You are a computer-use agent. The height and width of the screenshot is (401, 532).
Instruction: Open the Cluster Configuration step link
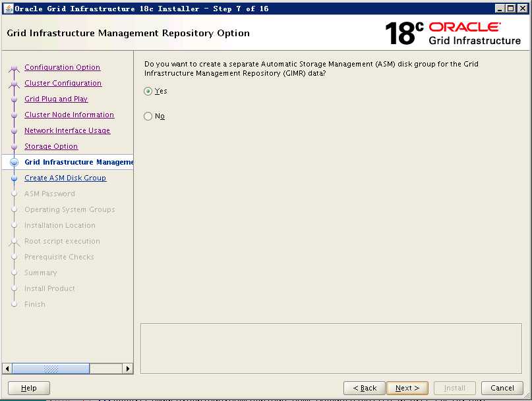point(63,83)
